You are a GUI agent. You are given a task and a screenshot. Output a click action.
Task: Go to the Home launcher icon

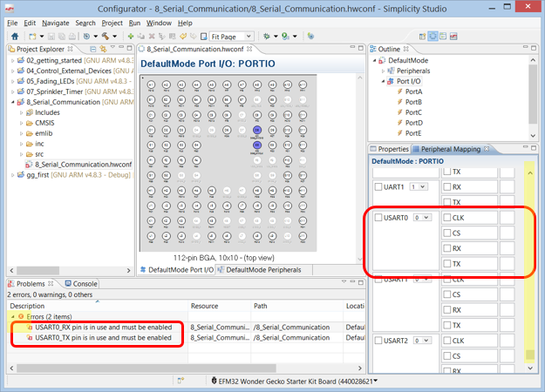15,36
